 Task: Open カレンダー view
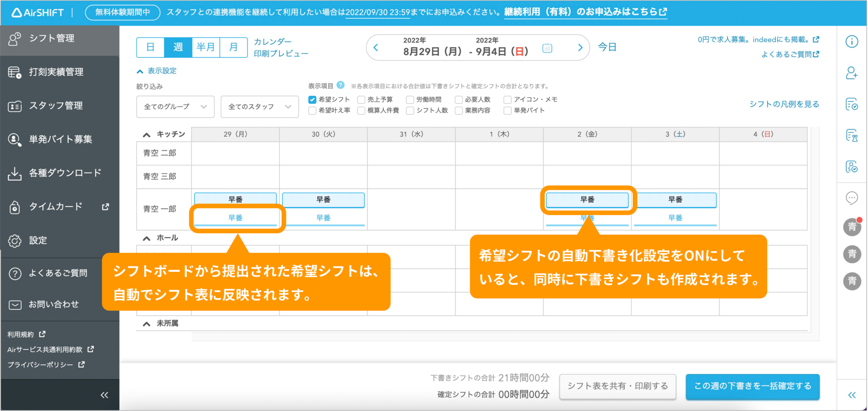pos(273,42)
